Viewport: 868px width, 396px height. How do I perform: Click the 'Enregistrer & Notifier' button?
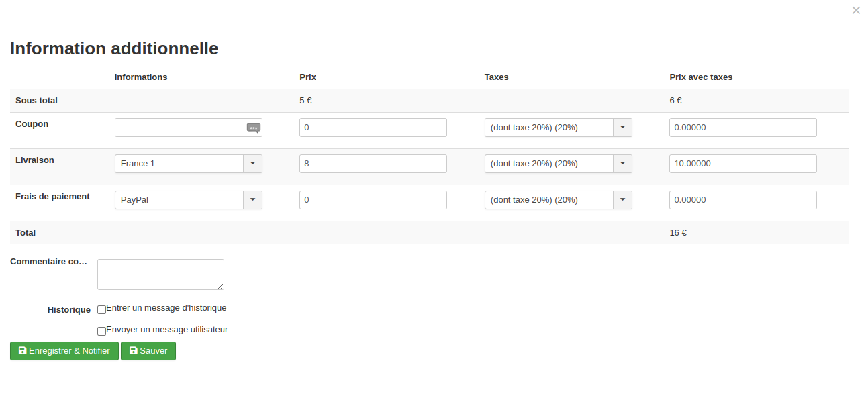pos(64,351)
